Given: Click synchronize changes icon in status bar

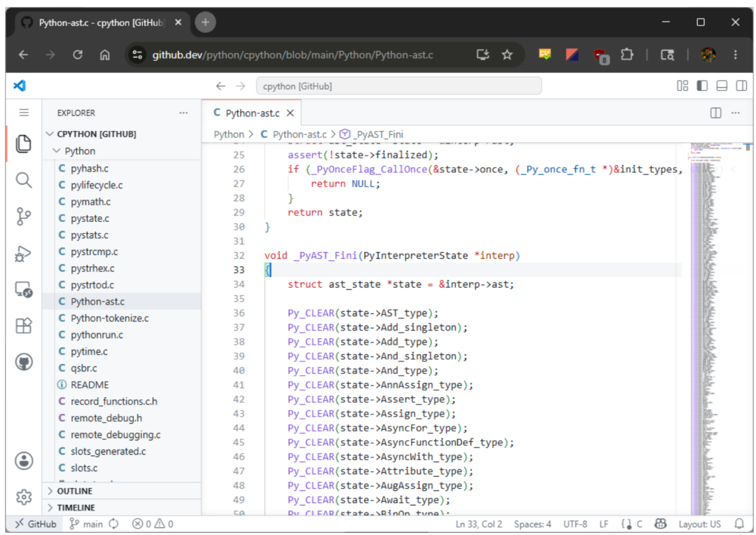Looking at the screenshot, I should coord(114,524).
